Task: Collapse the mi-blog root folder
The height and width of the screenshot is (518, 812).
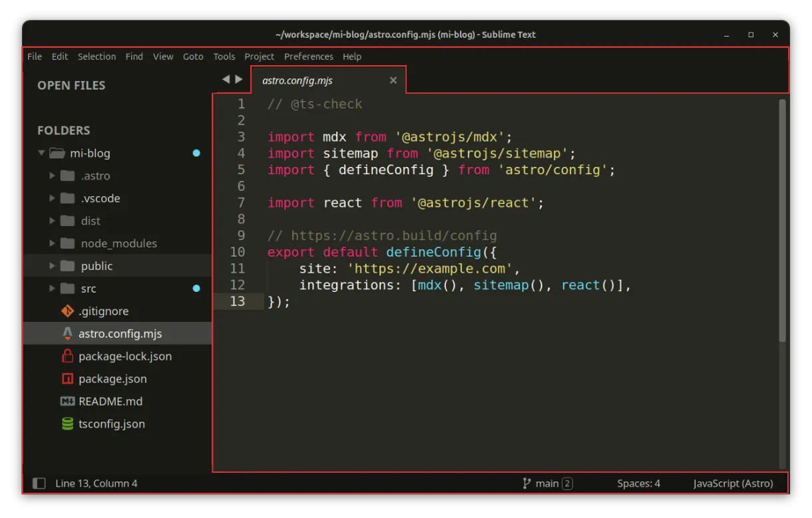Action: click(42, 153)
